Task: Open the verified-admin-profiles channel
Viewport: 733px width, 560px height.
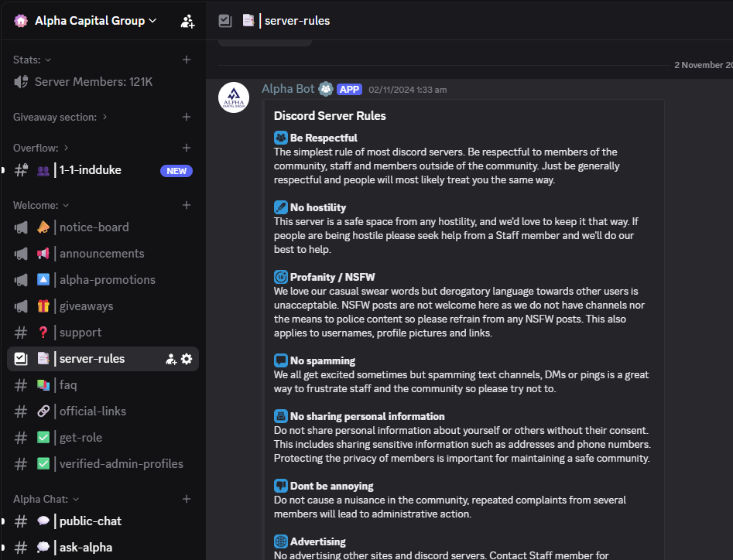Action: point(103,464)
